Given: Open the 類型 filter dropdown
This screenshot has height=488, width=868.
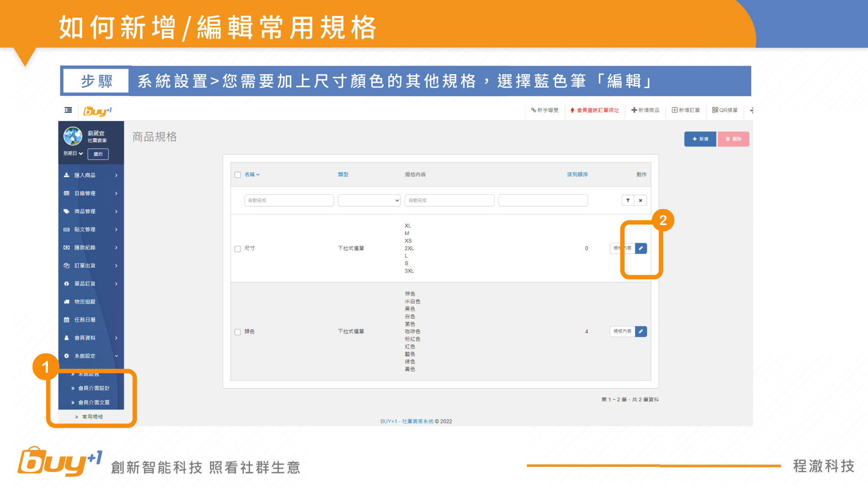Looking at the screenshot, I should 369,200.
